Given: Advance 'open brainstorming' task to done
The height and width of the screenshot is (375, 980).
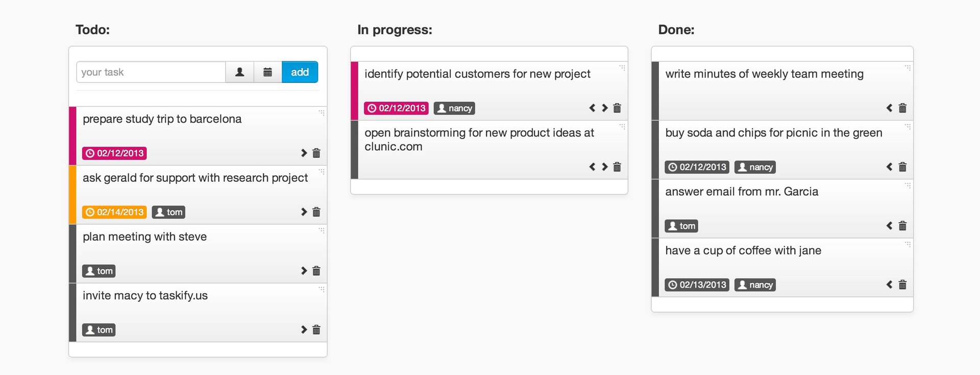Looking at the screenshot, I should pyautogui.click(x=605, y=167).
